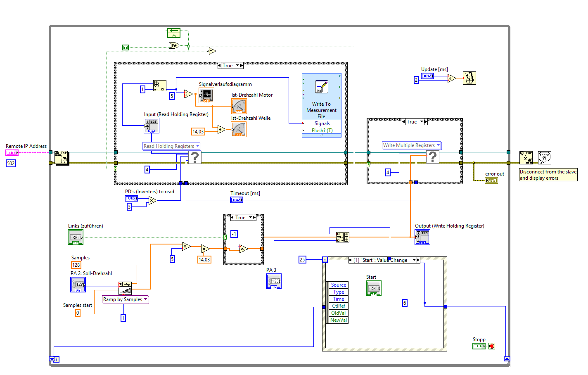The image size is (588, 375).
Task: Toggle the Stopp boolean terminal
Action: point(479,346)
